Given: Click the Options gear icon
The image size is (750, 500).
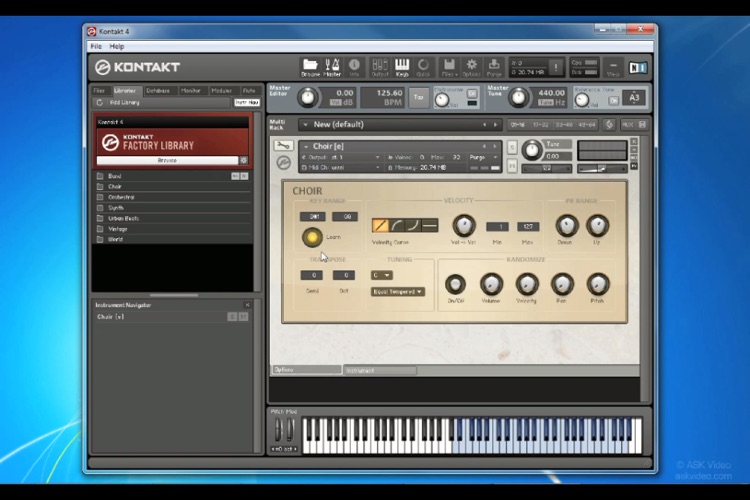Looking at the screenshot, I should pyautogui.click(x=472, y=67).
